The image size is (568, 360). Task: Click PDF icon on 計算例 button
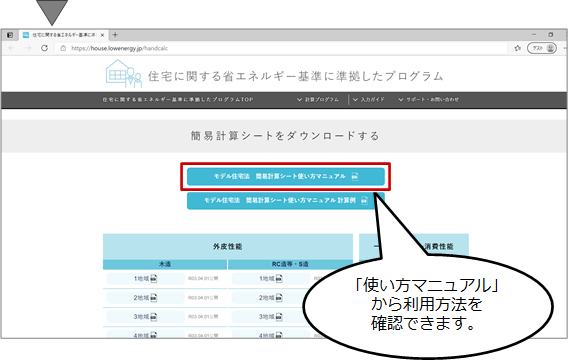(364, 200)
